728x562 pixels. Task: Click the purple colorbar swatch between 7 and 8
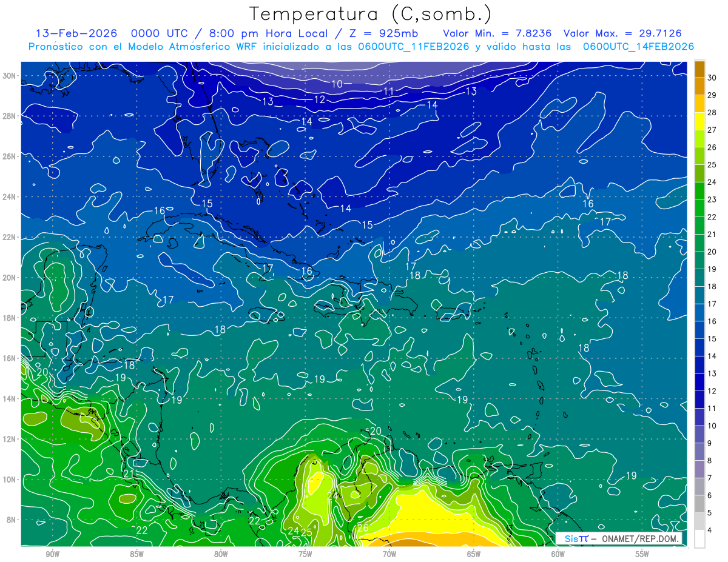[699, 469]
